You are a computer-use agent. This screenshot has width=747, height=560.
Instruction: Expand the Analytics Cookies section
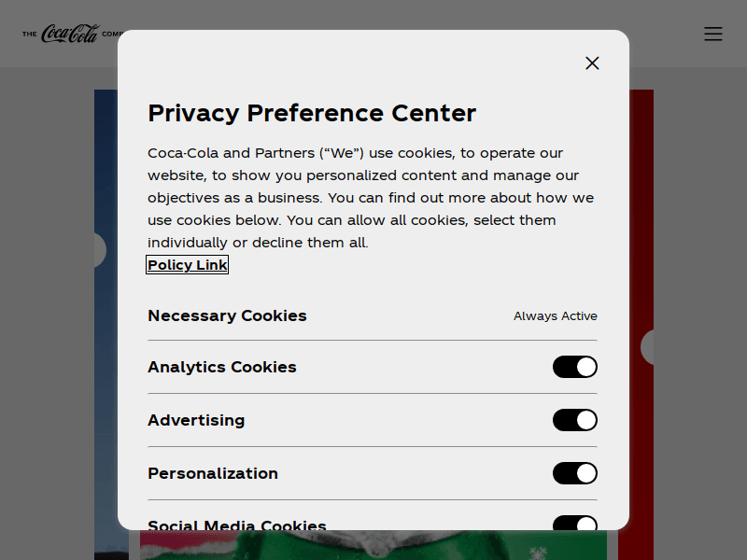221,367
